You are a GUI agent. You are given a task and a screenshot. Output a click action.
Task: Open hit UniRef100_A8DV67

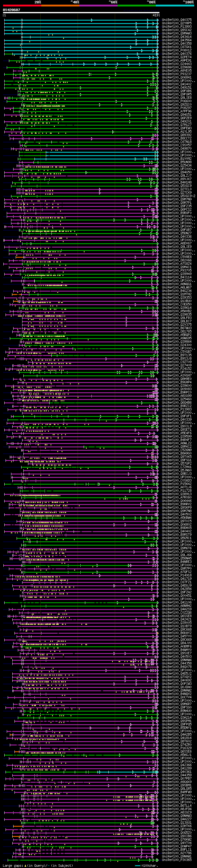point(177,243)
